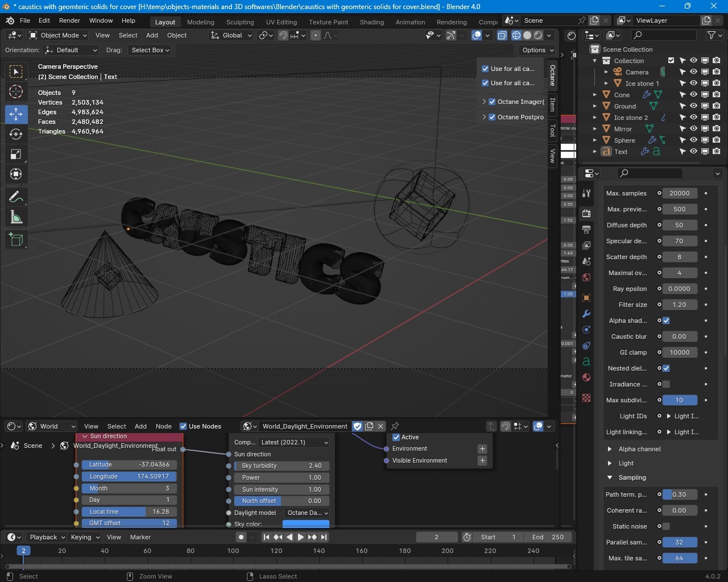728x582 pixels.
Task: Select the Cursor tool in viewport toolbar
Action: point(16,92)
